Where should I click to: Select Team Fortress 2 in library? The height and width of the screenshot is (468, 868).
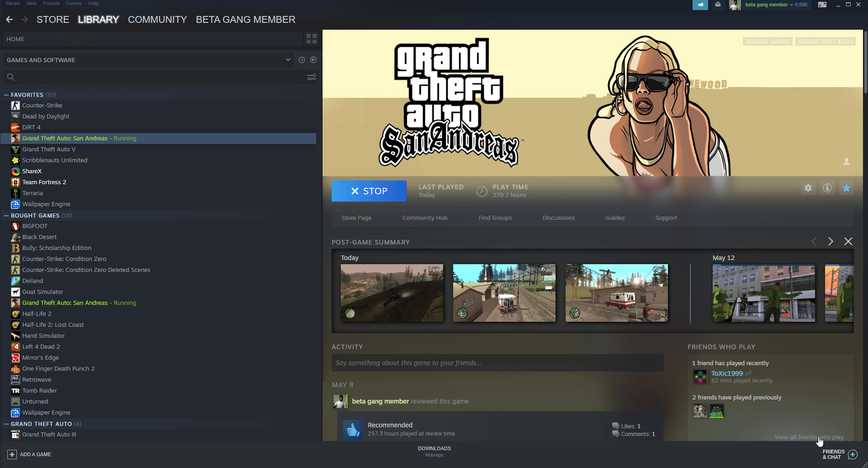[x=44, y=182]
